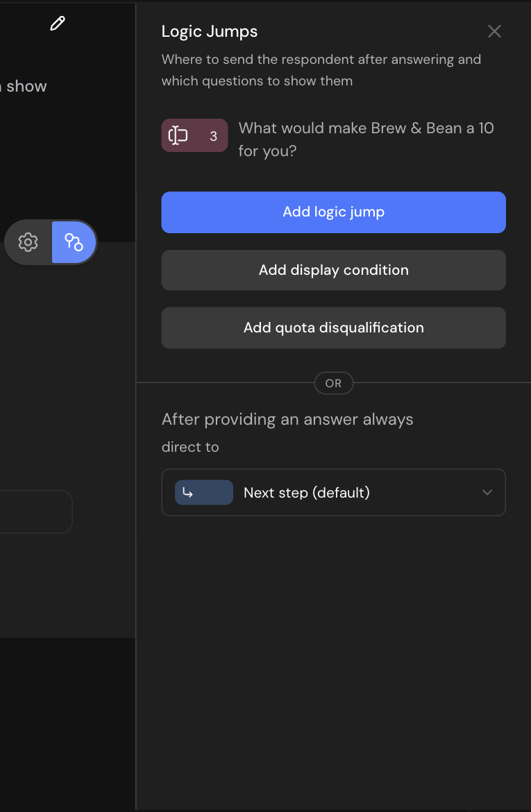Close the Logic Jumps panel
Screen dimensions: 531x812
click(494, 32)
